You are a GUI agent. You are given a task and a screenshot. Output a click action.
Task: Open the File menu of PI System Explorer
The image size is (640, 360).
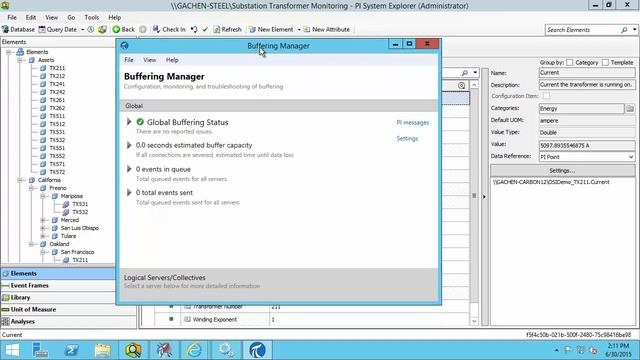coord(12,18)
